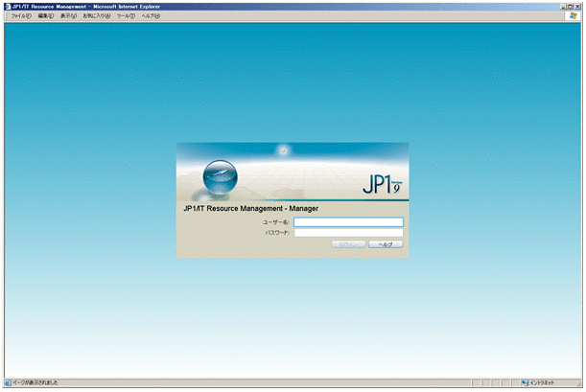Click the 'イントラネット' status bar text

542,382
